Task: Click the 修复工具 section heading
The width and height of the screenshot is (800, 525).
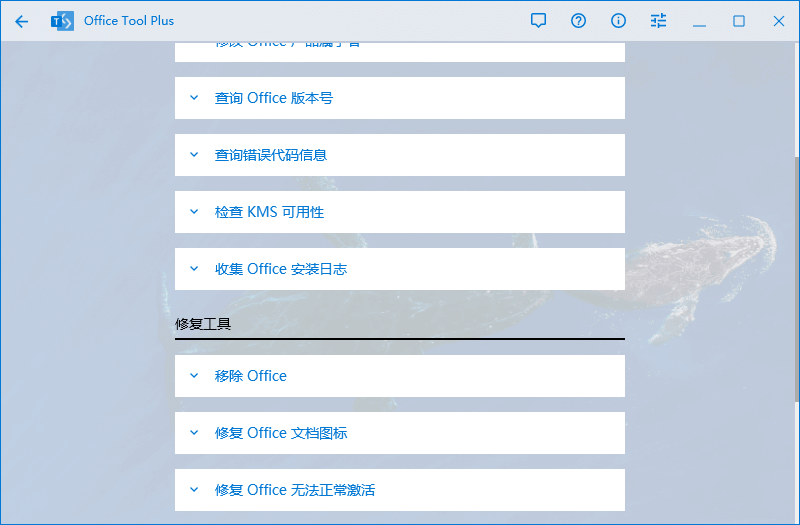Action: click(x=203, y=324)
